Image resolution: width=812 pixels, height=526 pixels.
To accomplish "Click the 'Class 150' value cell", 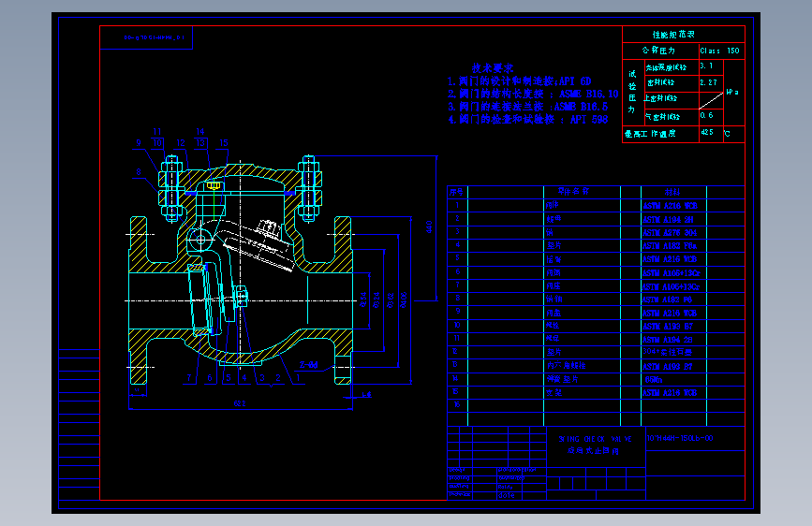I will 720,51.
